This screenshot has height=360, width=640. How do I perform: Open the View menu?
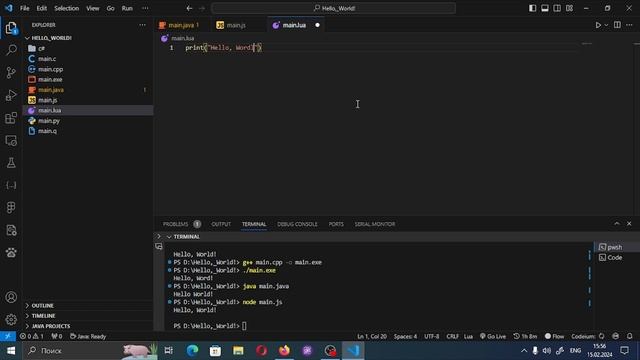click(x=93, y=8)
